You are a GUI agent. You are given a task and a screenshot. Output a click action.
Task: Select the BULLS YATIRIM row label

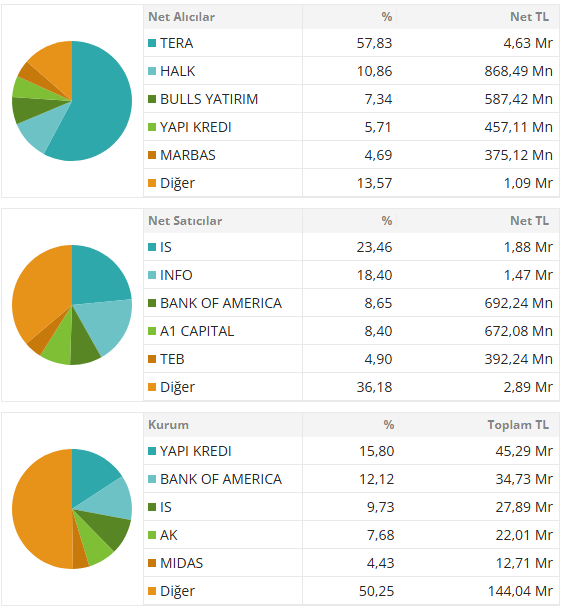click(x=209, y=99)
